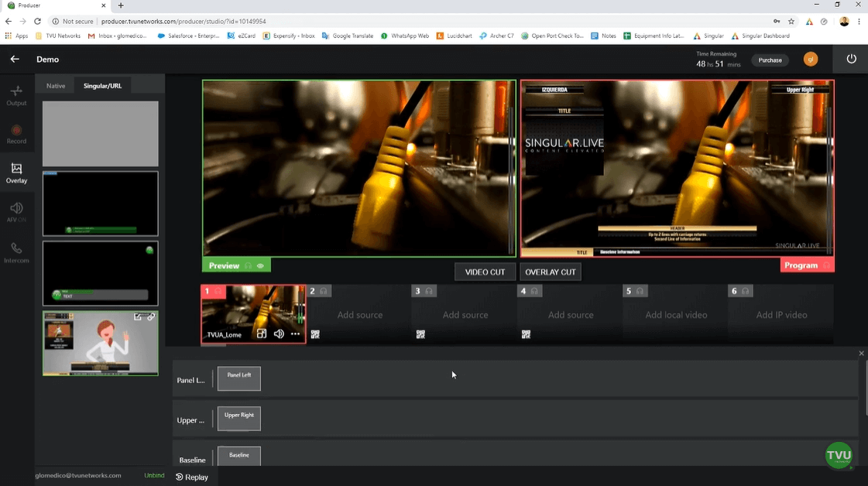
Task: Click the TVU round logo button
Action: tap(839, 455)
